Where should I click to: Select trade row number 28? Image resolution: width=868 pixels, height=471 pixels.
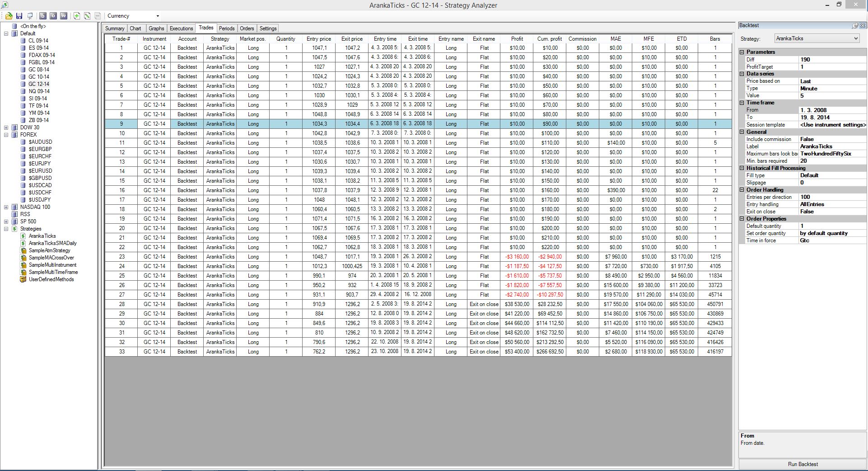(x=418, y=304)
